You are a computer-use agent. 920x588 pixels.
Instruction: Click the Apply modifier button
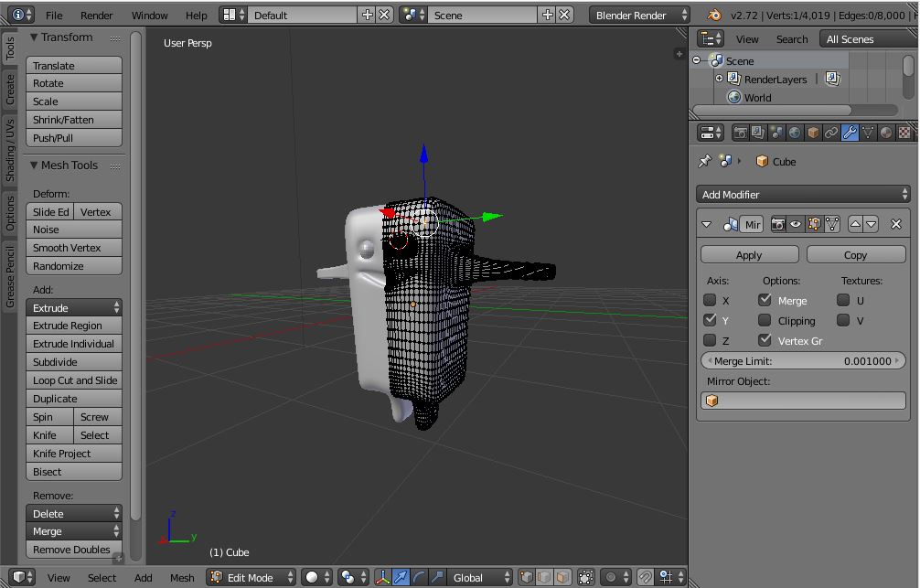point(749,255)
